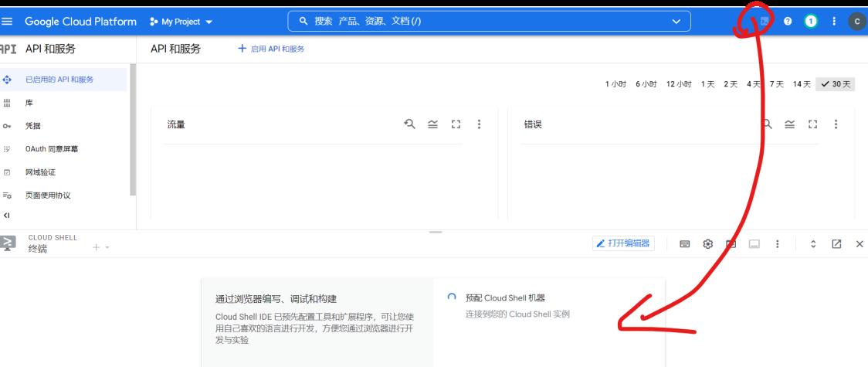Click the search field for products and resources
The height and width of the screenshot is (367, 868).
[x=489, y=22]
